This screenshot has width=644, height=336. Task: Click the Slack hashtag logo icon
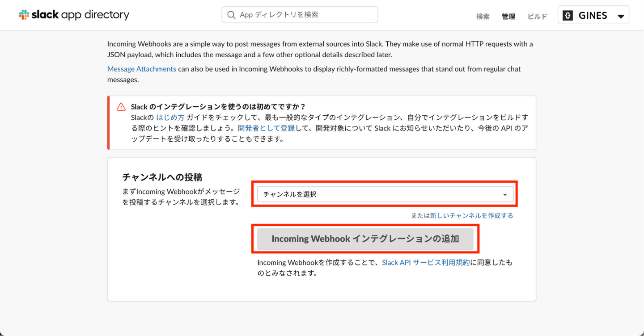click(24, 15)
